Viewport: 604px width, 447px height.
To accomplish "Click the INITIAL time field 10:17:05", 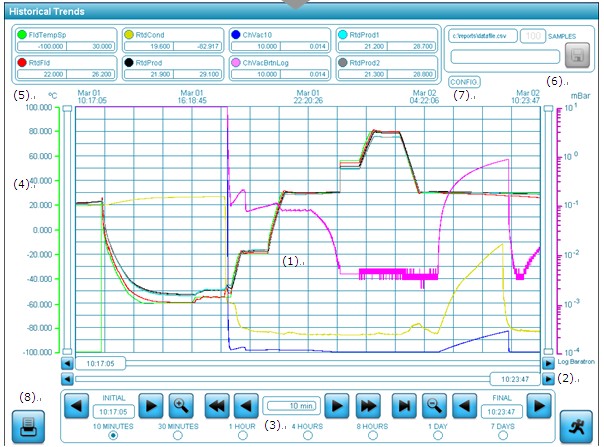I will [x=113, y=412].
